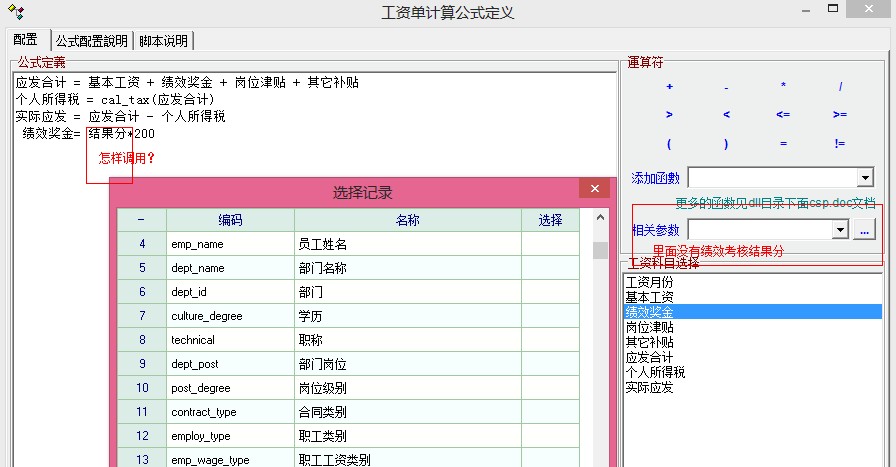Insert the divide operator
Screen dimensions: 896x467
[840, 87]
